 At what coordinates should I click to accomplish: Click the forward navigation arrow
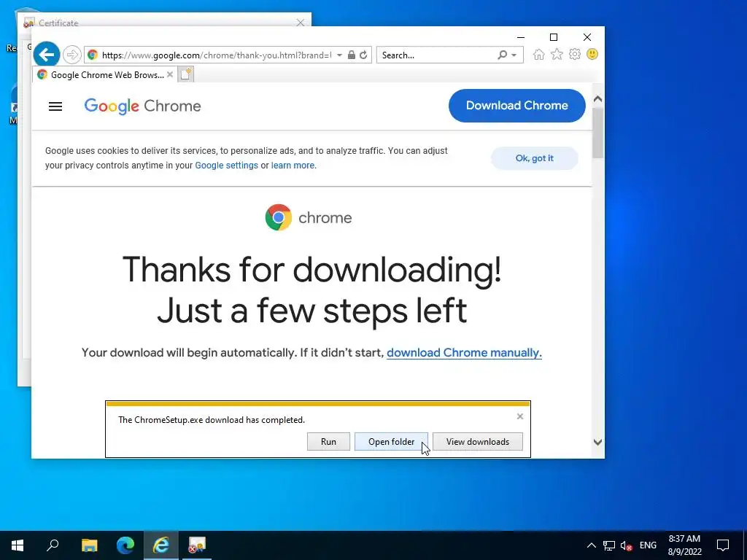pos(72,55)
